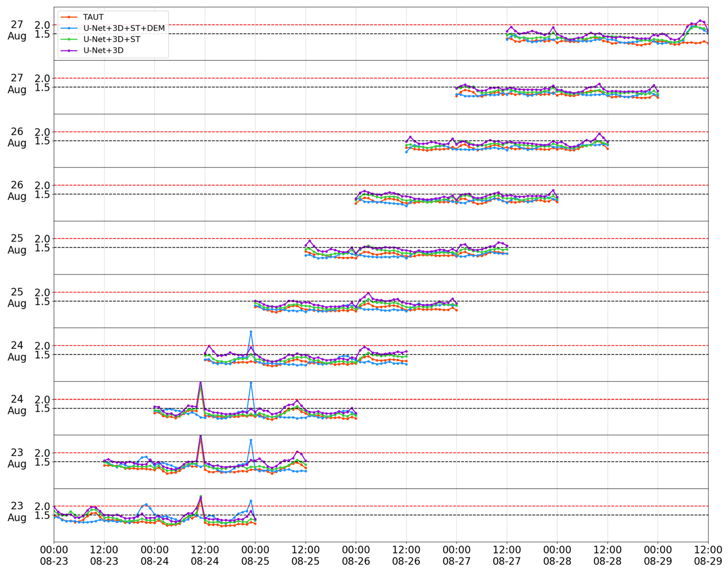Click the 00:00 08-28 x-axis tick label
728x574 pixels.
pyautogui.click(x=557, y=555)
